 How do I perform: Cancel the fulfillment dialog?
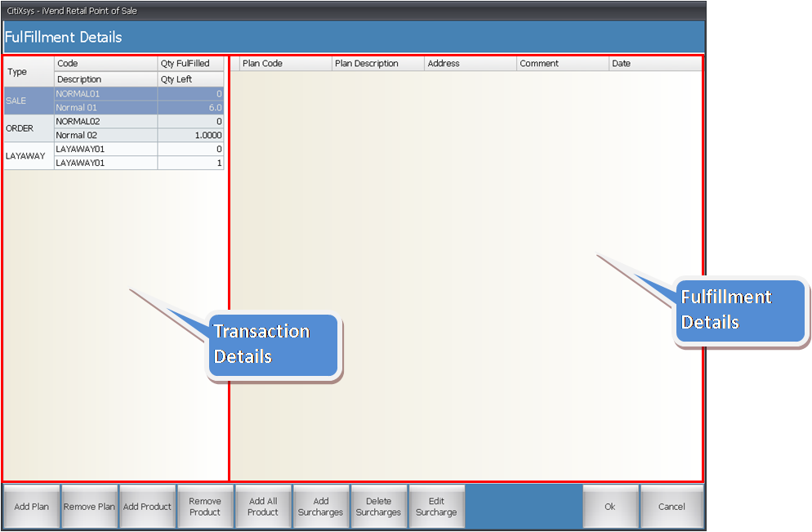(671, 507)
